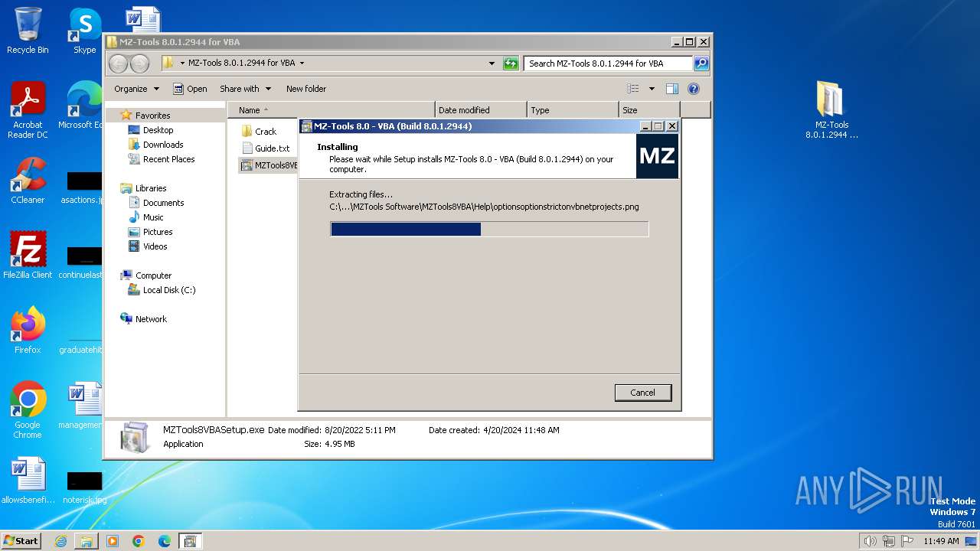The height and width of the screenshot is (551, 980).
Task: Sort by Date modified column
Action: (x=481, y=110)
